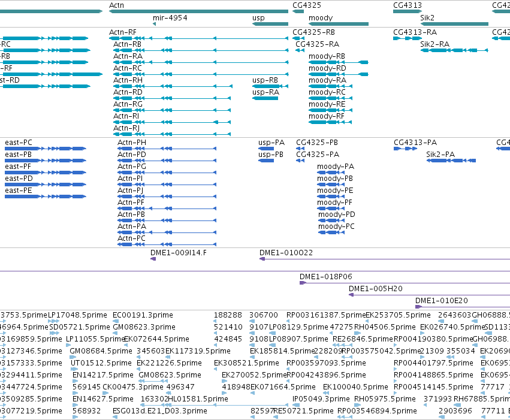Image resolution: width=510 pixels, height=420 pixels.
Task: Click clone DME1-018P06
Action: (326, 277)
